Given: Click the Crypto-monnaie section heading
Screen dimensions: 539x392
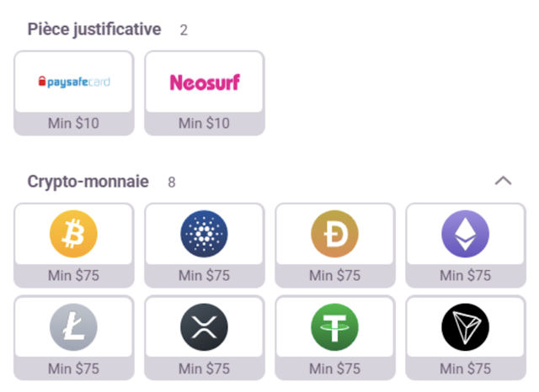Looking at the screenshot, I should [x=88, y=182].
